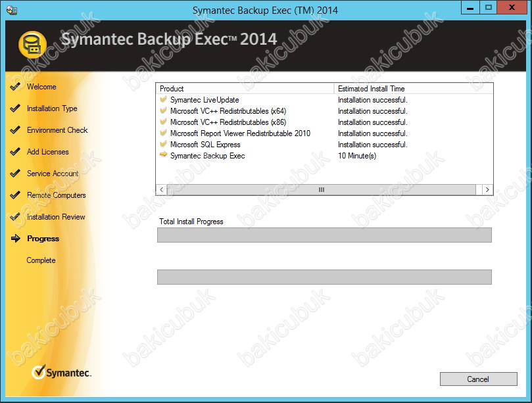Click the Cancel button

[x=478, y=379]
